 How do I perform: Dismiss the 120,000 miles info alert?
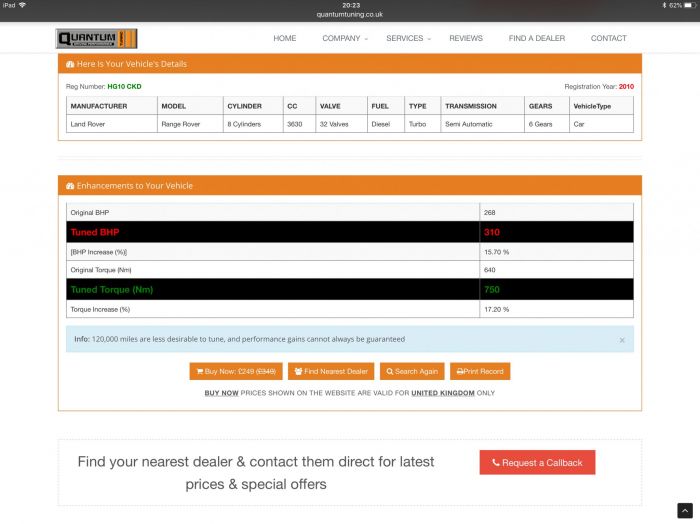pos(622,340)
